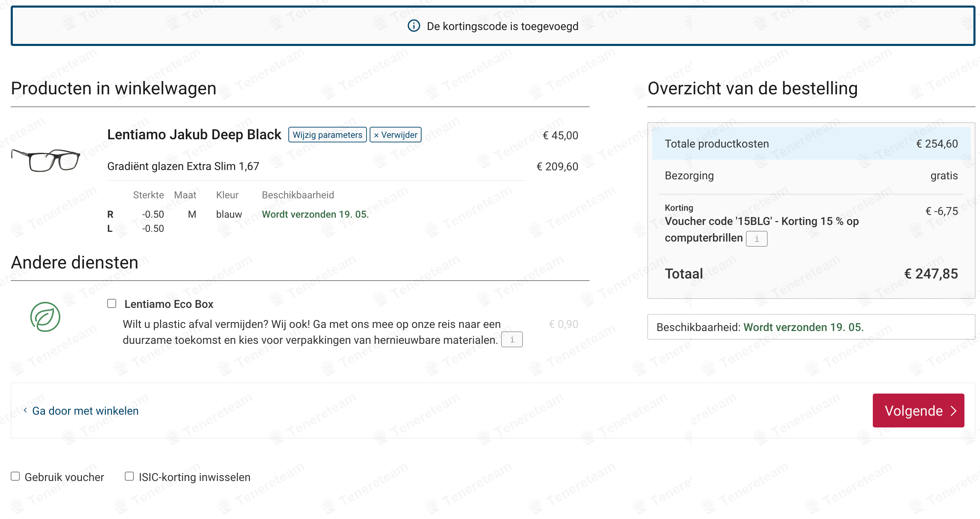Click Wijzig parameters button
980x519 pixels.
click(327, 135)
